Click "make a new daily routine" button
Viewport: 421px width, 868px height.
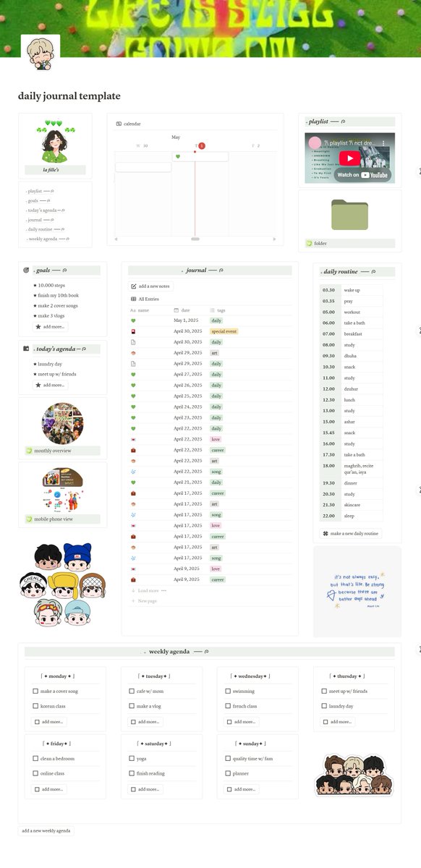click(x=351, y=533)
